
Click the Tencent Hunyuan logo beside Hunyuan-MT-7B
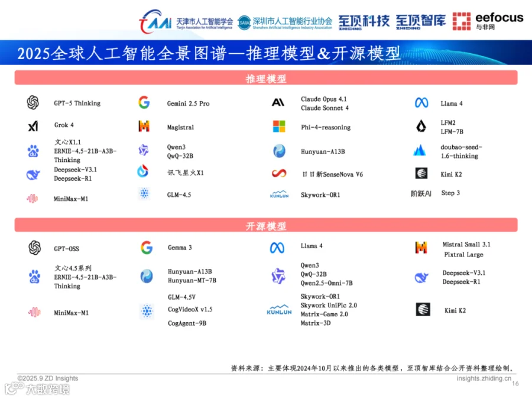(x=147, y=276)
